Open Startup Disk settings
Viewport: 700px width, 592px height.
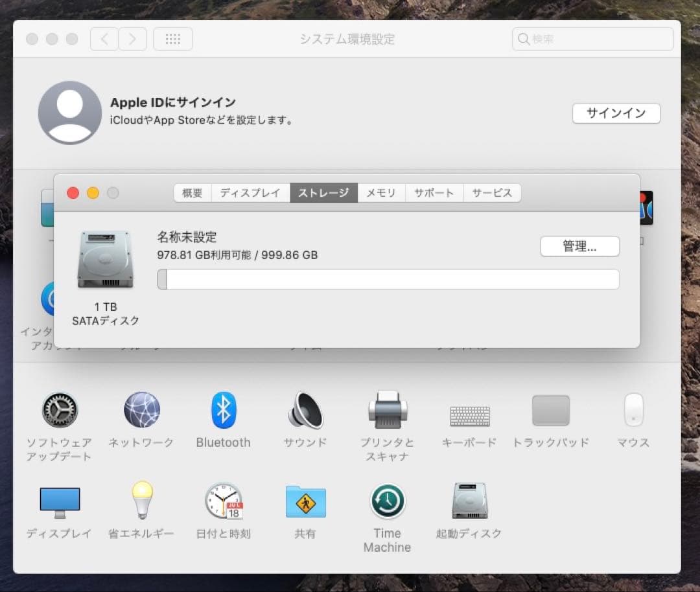click(x=468, y=502)
